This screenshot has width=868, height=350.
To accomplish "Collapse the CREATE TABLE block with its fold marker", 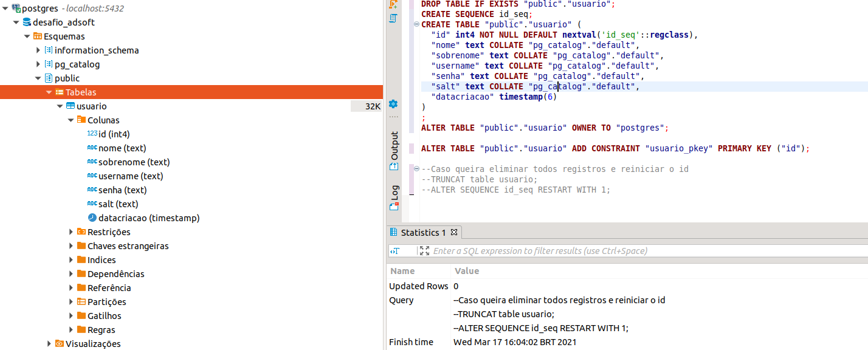I will 415,24.
